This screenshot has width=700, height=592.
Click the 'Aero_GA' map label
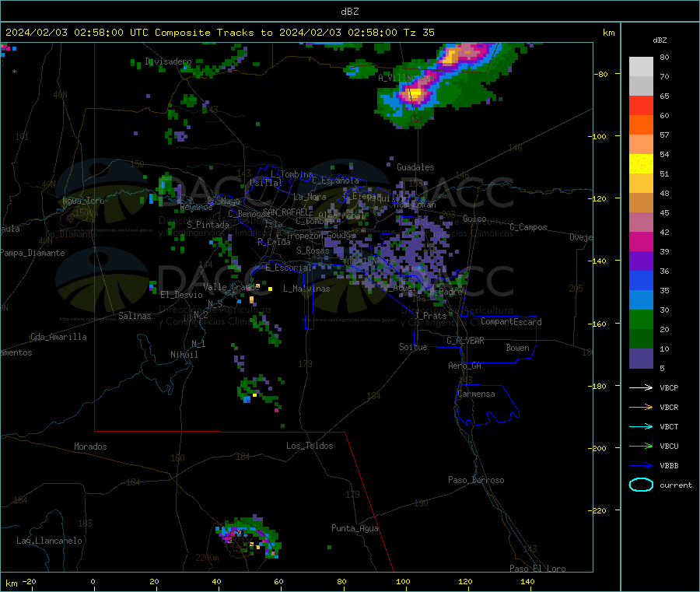point(464,366)
